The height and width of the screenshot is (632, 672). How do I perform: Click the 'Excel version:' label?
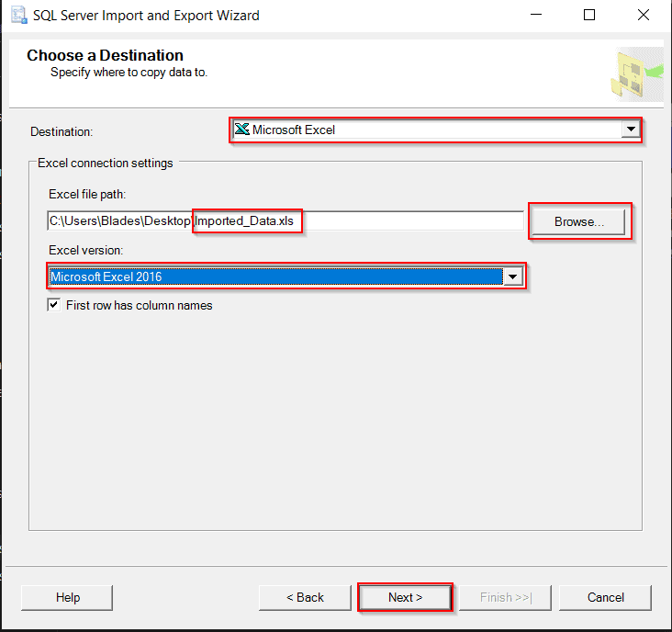pos(85,250)
